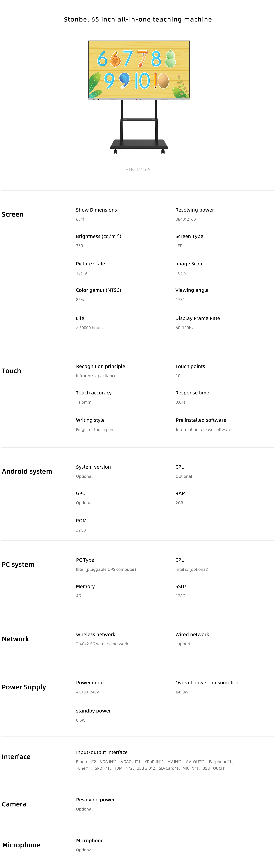
Task: Click the teaching machine product image
Action: point(139,97)
